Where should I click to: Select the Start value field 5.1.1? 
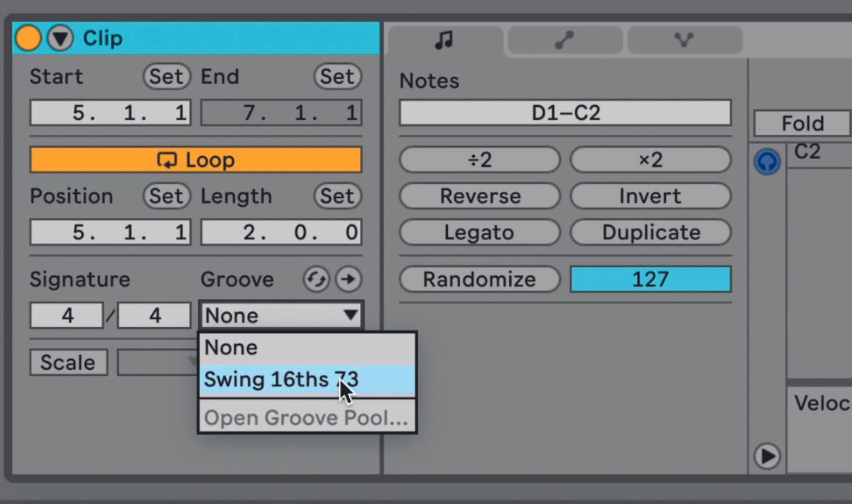(110, 113)
